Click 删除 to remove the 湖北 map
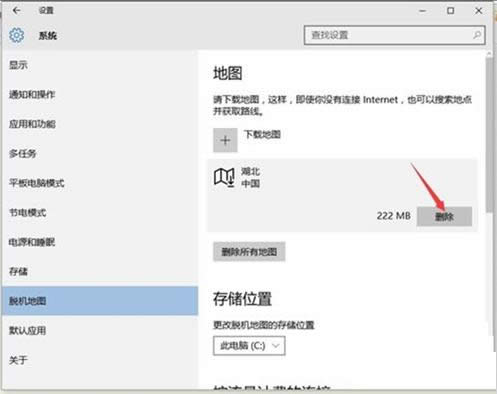This screenshot has height=394, width=497. coord(444,217)
